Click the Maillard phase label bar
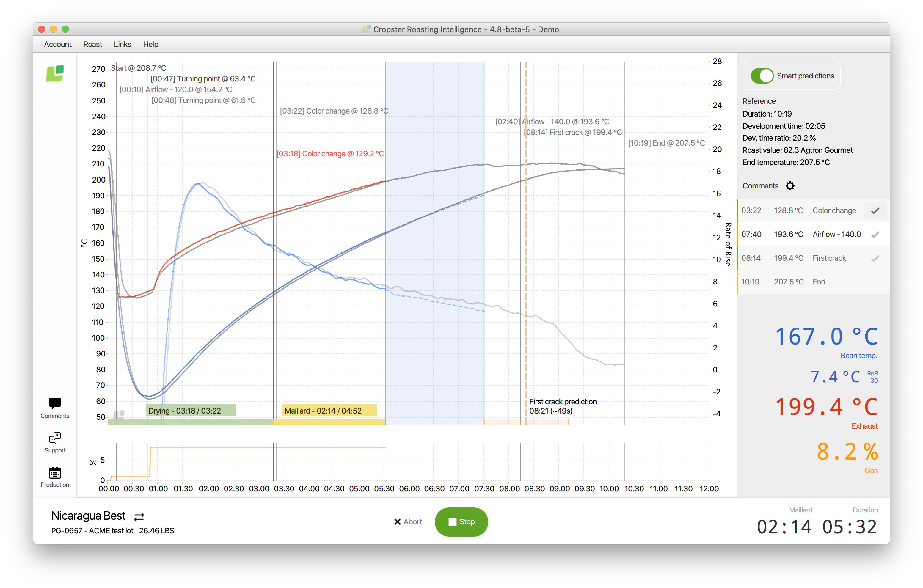Image resolution: width=923 pixels, height=588 pixels. tap(330, 411)
